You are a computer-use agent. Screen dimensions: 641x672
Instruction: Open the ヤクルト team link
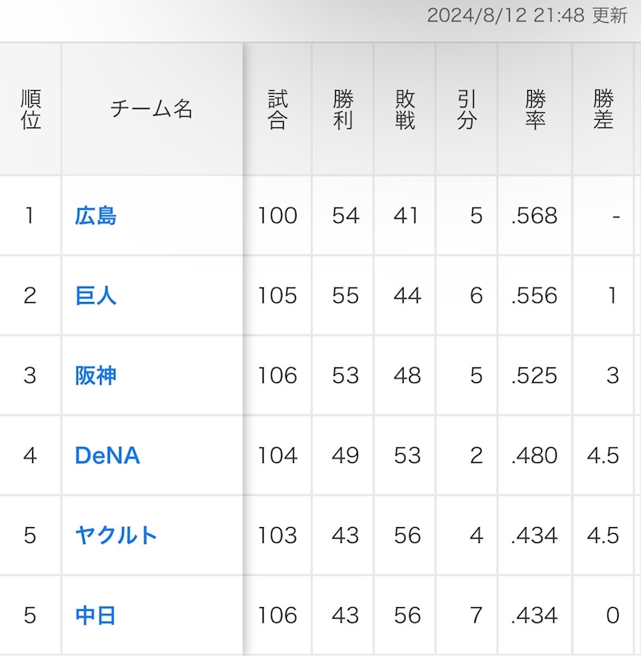point(116,535)
